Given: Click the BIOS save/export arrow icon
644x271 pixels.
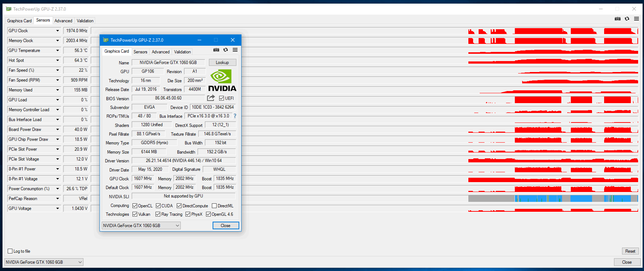Looking at the screenshot, I should (211, 98).
